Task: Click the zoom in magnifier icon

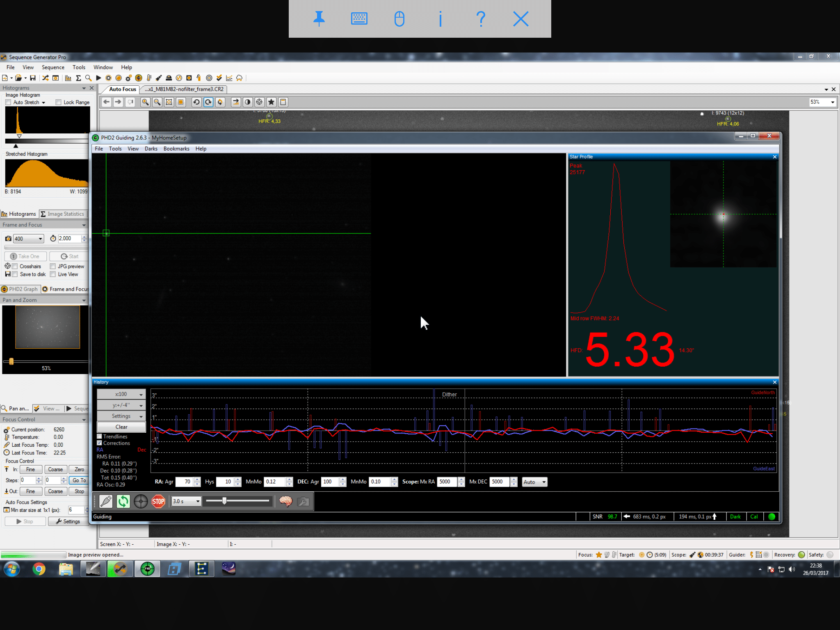Action: [145, 102]
